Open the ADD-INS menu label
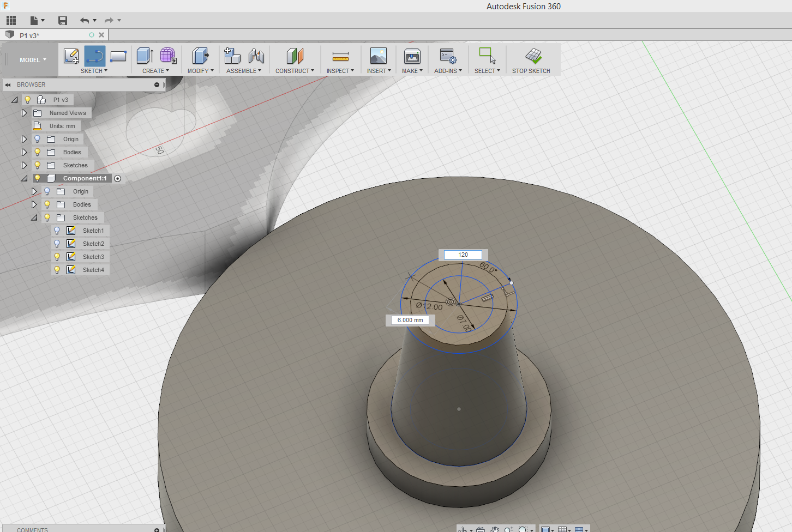 click(x=448, y=71)
